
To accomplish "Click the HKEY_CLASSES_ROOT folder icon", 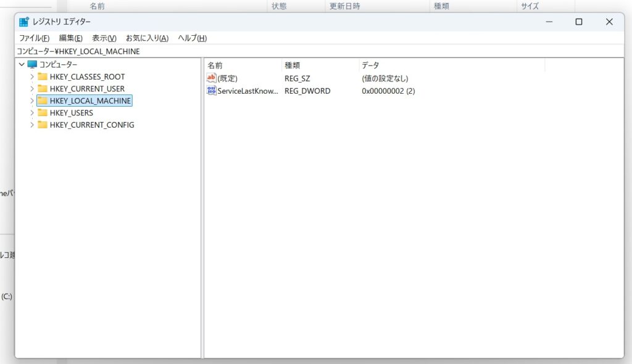I will pyautogui.click(x=43, y=77).
